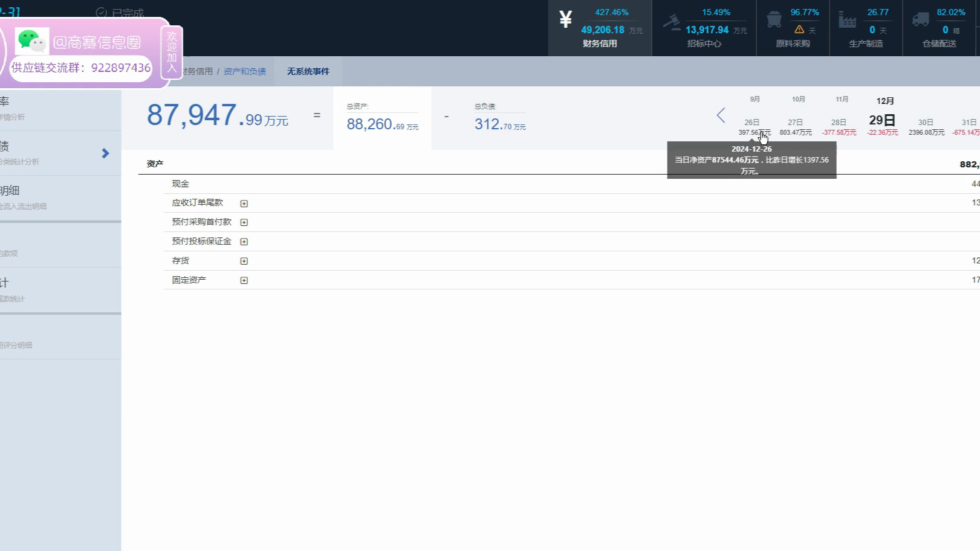Jump to 9月 in the month row
Image resolution: width=980 pixels, height=551 pixels.
(x=755, y=99)
